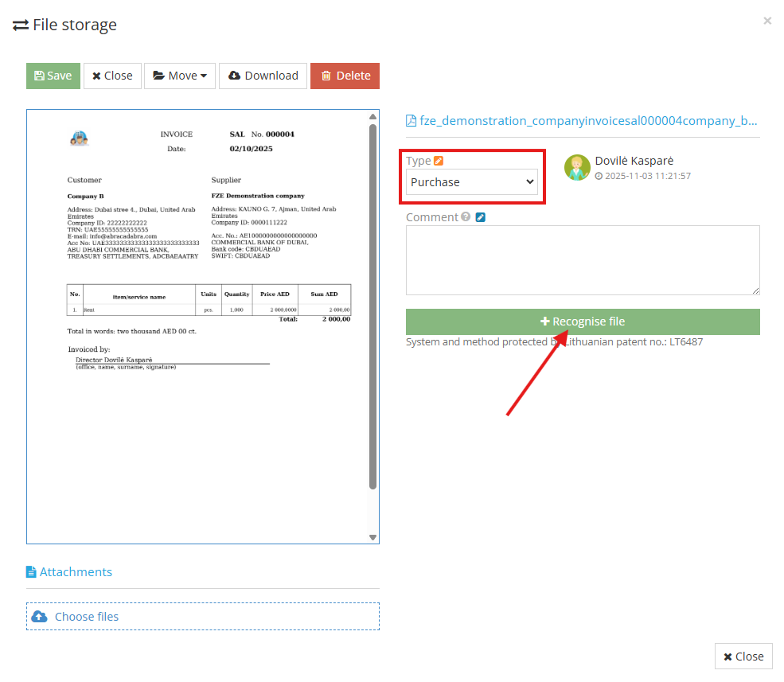Click inside the empty Comment text box

[x=583, y=259]
